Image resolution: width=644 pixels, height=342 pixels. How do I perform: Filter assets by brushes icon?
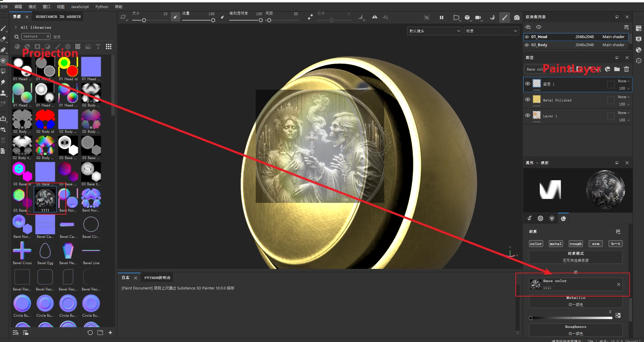[x=58, y=46]
